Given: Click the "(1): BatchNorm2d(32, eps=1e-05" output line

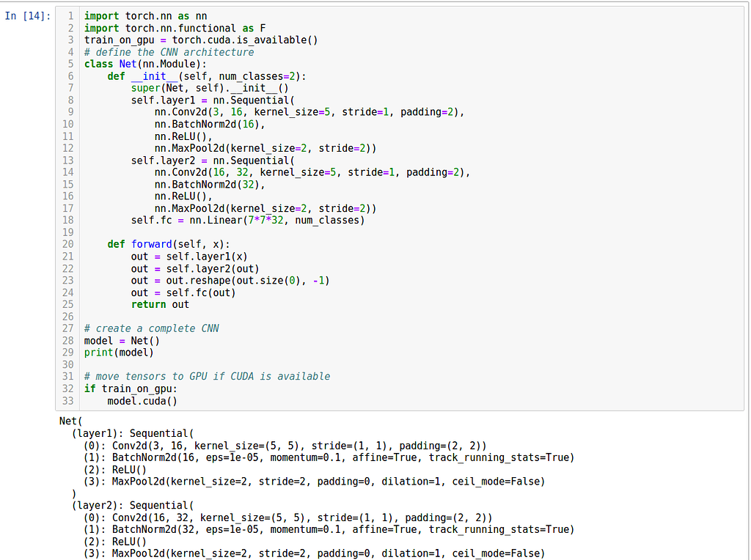Looking at the screenshot, I should pos(329,529).
